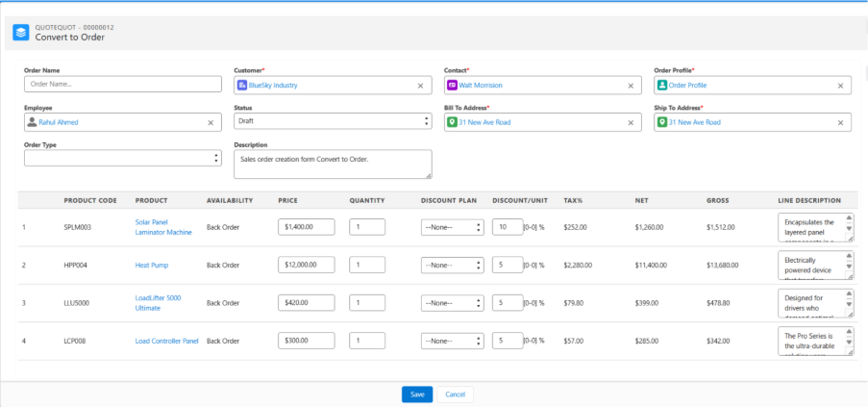Open Discount Plan dropdown for Load Controller Panel
This screenshot has width=868, height=407.
pos(451,341)
